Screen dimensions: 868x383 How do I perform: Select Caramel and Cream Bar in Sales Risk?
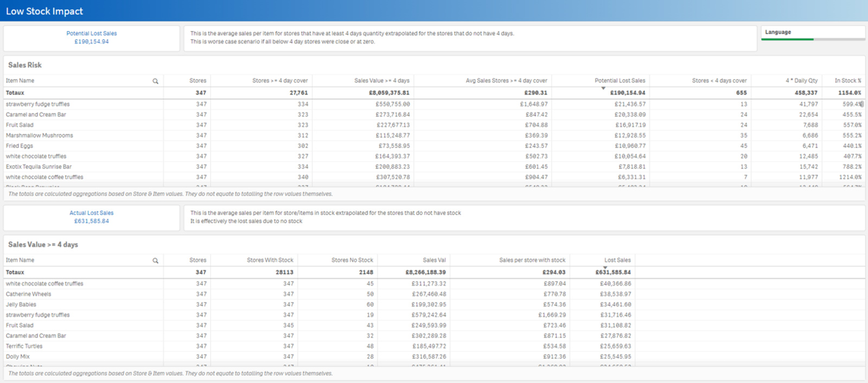[x=36, y=115]
